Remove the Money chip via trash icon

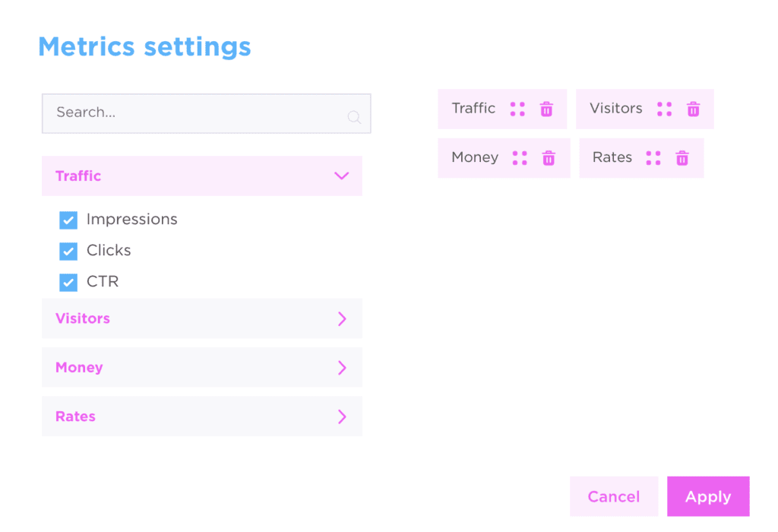549,158
